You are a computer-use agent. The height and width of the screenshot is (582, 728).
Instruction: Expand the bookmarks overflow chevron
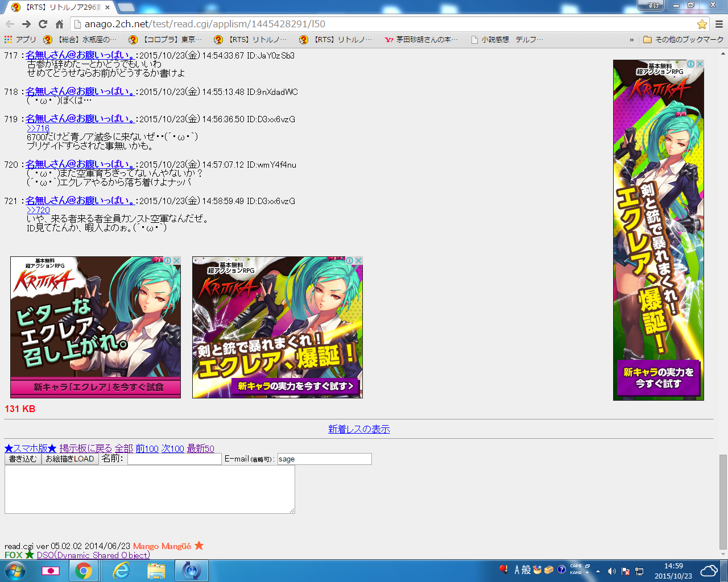click(631, 40)
